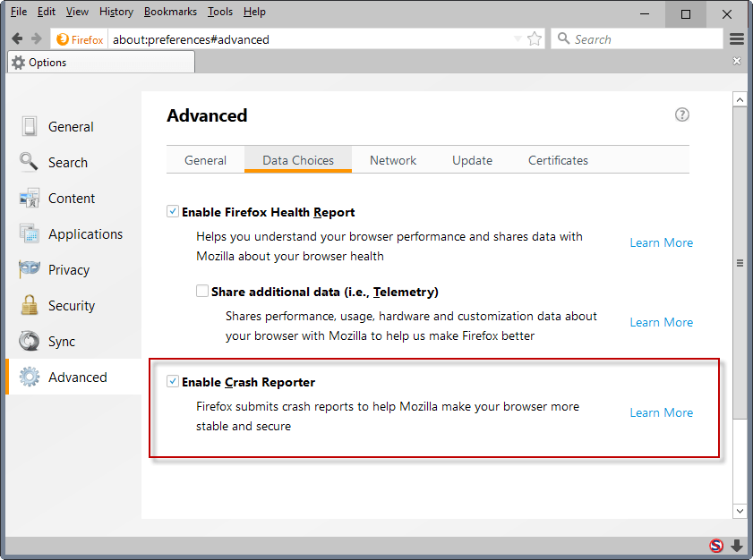Click the Search magnifying glass sidebar icon

(x=29, y=162)
